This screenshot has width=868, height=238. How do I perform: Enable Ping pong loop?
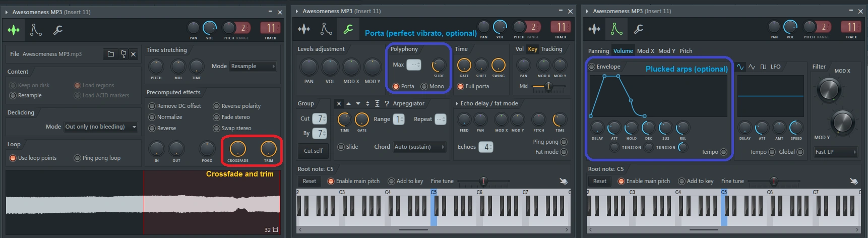point(97,158)
